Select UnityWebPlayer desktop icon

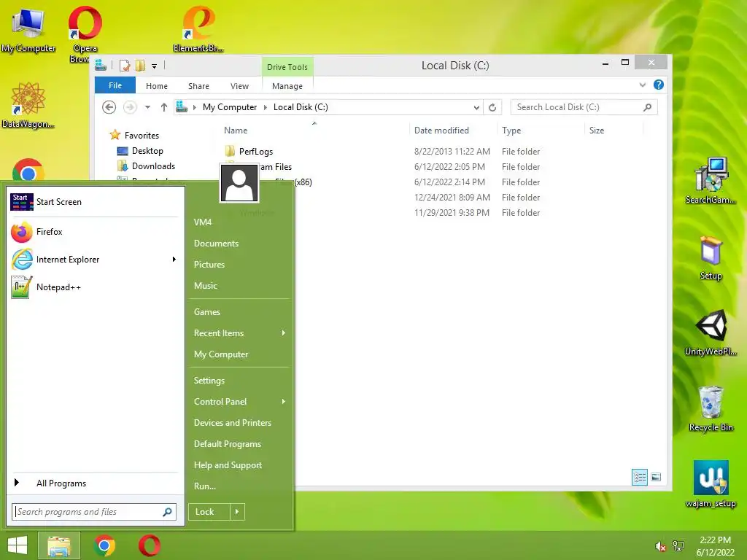[x=711, y=332]
